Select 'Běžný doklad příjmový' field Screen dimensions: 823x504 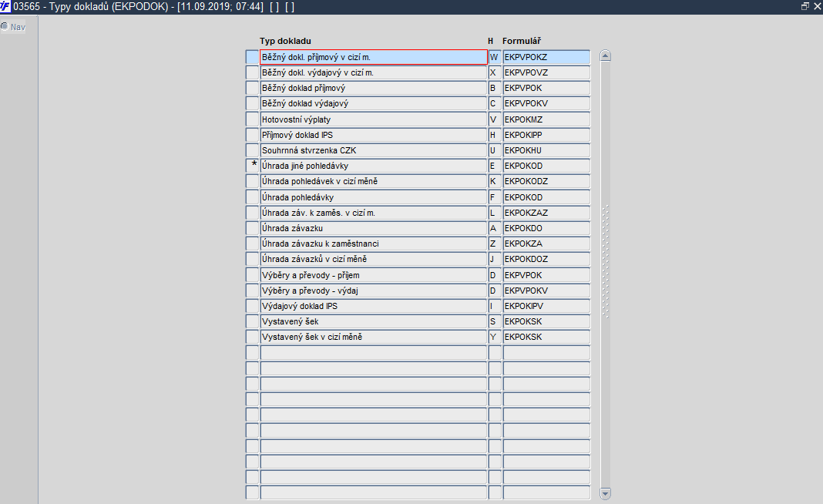coord(374,88)
